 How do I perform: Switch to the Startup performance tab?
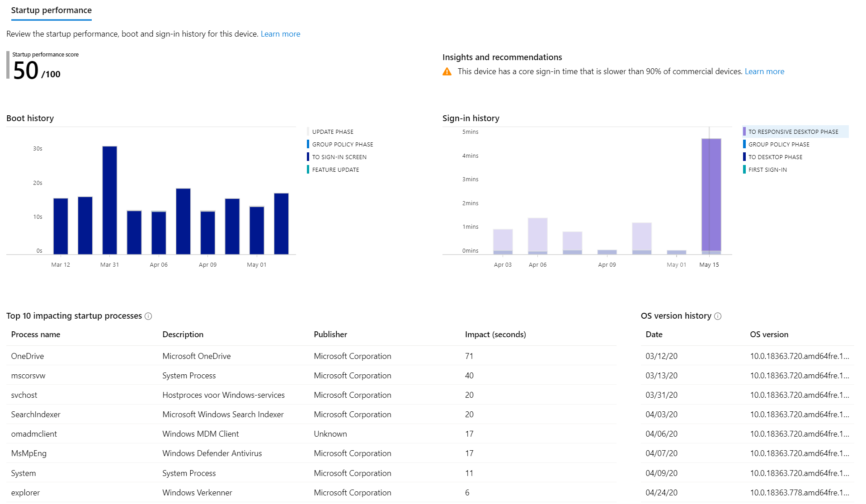click(x=51, y=10)
